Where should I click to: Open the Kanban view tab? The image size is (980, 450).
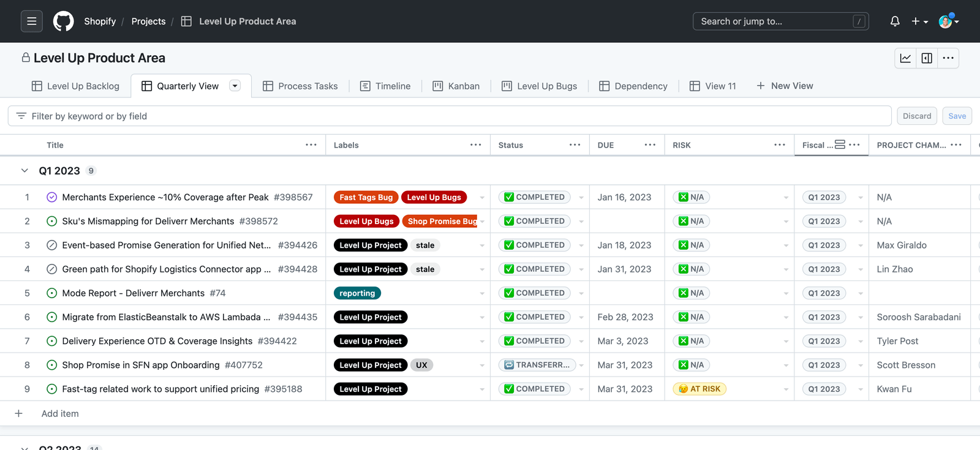(456, 86)
